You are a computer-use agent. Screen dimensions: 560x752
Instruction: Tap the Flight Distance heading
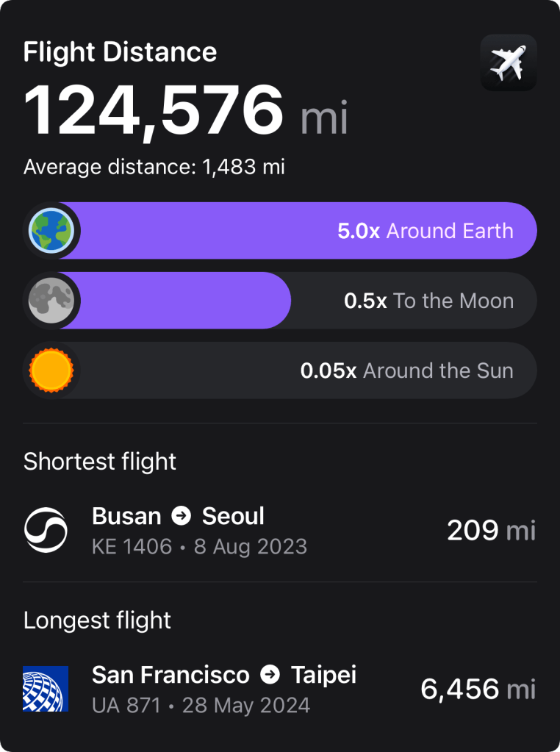(x=120, y=52)
